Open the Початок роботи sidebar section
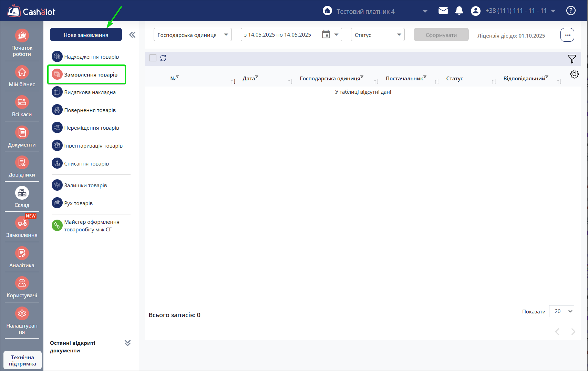This screenshot has height=371, width=588. tap(22, 43)
